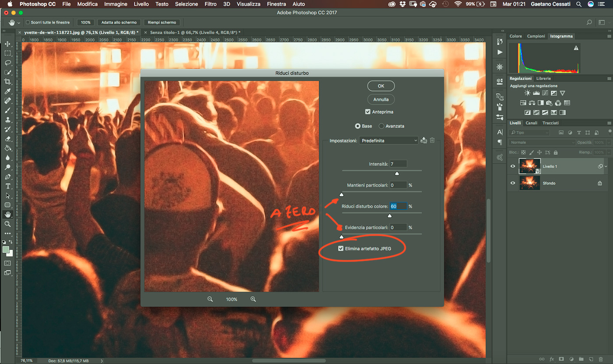
Task: Expand Livello 1 smart filters arrow
Action: [606, 166]
